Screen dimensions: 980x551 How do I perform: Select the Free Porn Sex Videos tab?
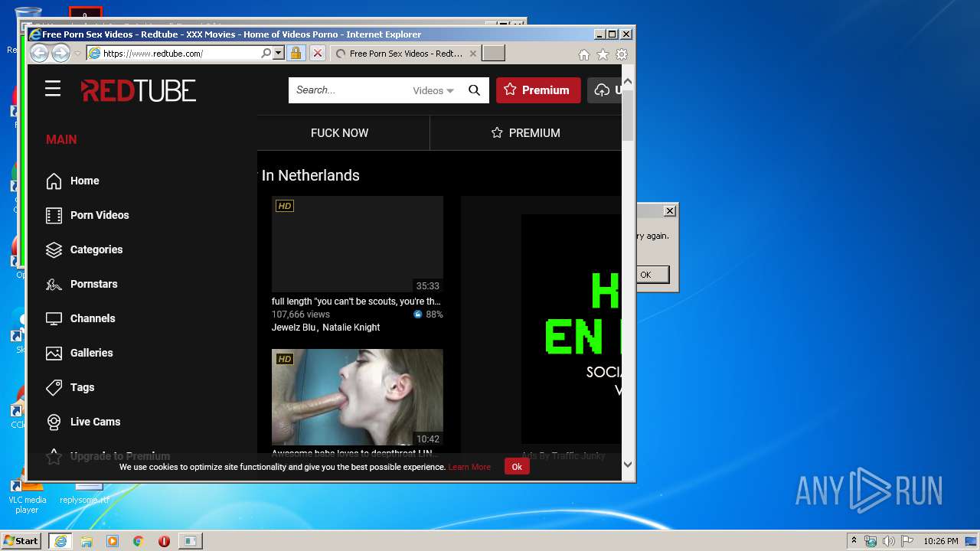pyautogui.click(x=406, y=54)
